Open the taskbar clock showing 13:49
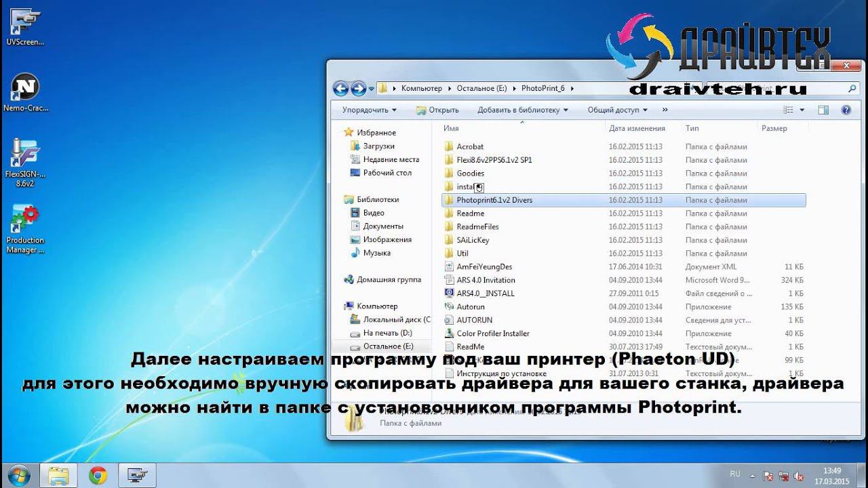Screen dimensions: 868x488 831,476
